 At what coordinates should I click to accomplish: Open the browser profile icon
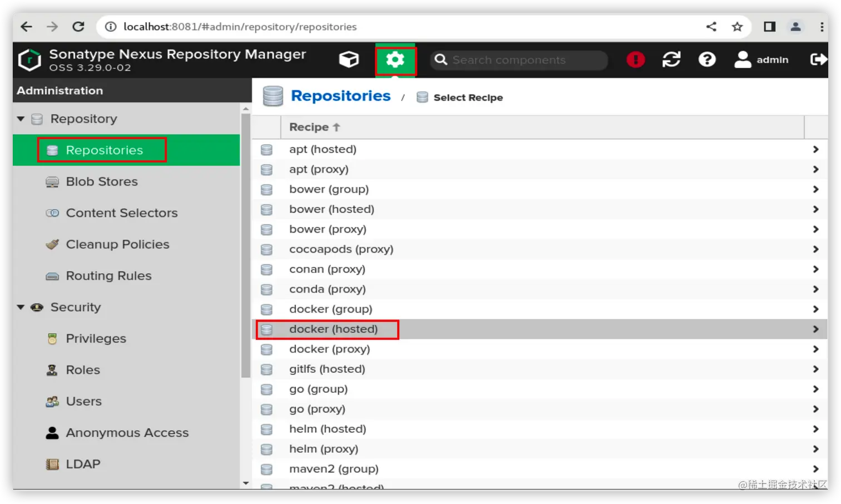point(795,27)
